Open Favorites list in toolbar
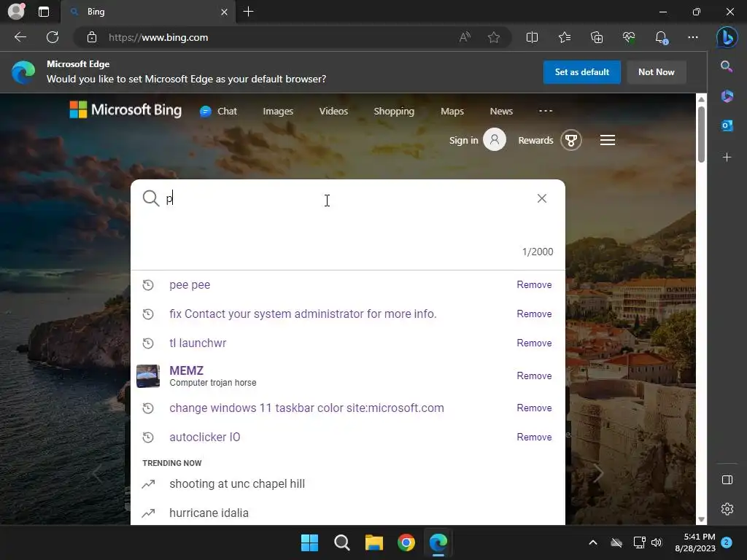Image resolution: width=747 pixels, height=560 pixels. (565, 37)
